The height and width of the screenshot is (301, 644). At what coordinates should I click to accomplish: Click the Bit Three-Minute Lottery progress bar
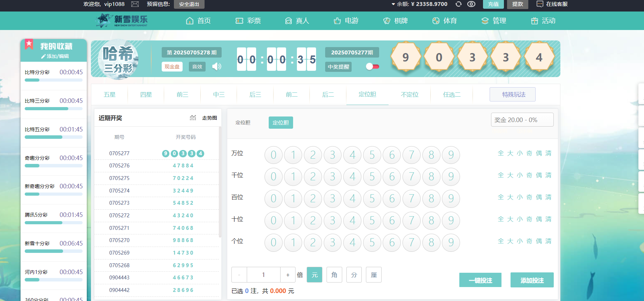click(53, 109)
